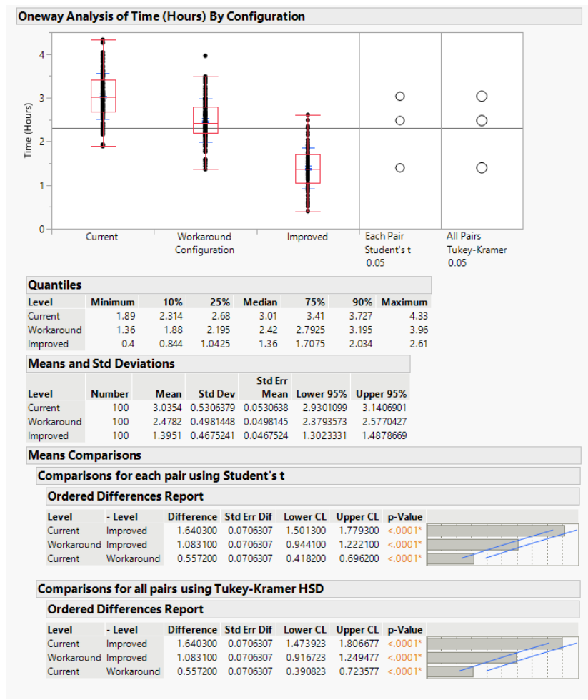Click the Improved 25% value 1.0425
The image size is (588, 700).
tap(216, 344)
